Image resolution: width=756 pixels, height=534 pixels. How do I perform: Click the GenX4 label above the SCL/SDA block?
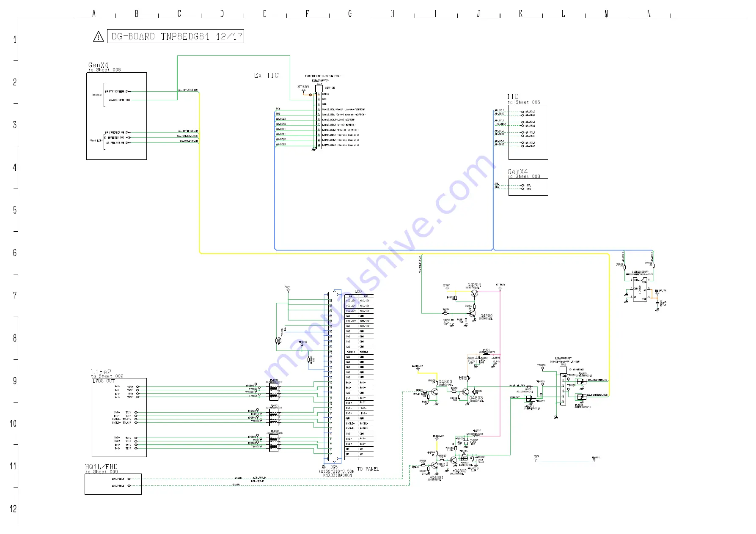[518, 172]
